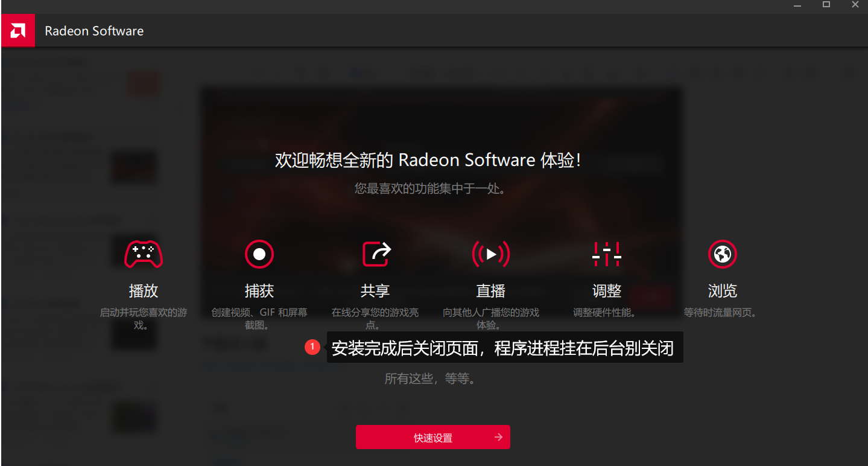Click the 播放 gamepad icon
868x466 pixels.
coord(144,254)
